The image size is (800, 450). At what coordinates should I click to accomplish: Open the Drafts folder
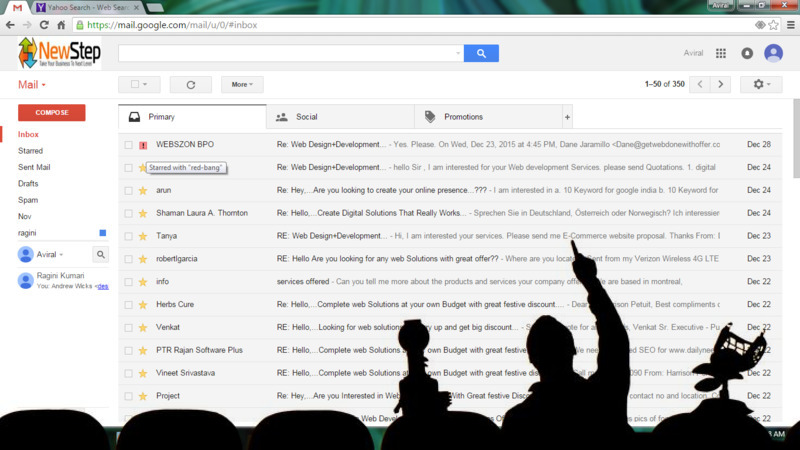[28, 184]
